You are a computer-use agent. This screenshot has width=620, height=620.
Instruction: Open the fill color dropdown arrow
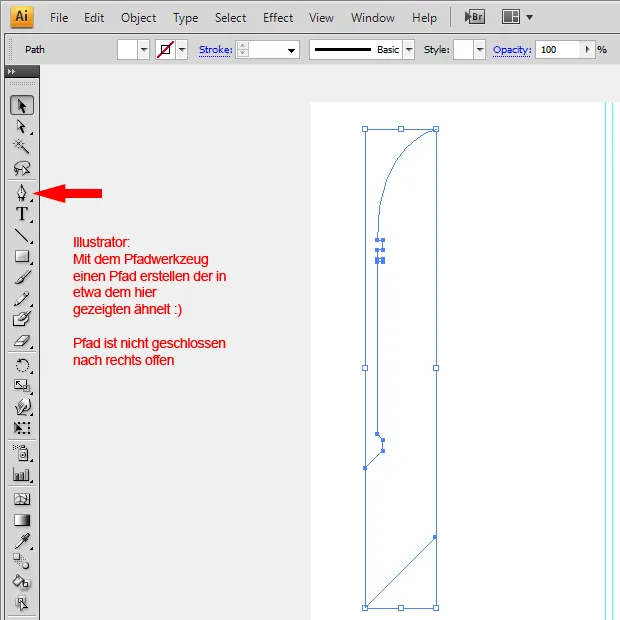[x=143, y=50]
